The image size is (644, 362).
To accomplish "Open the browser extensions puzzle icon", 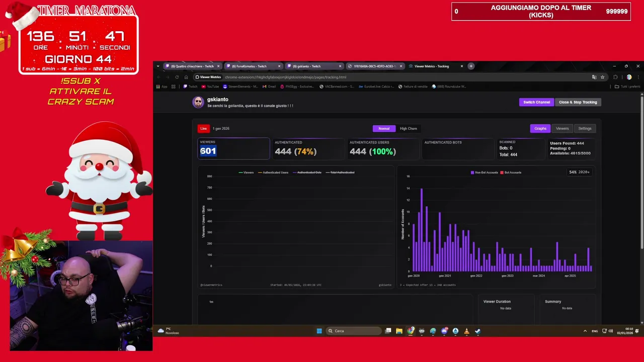I will click(615, 77).
